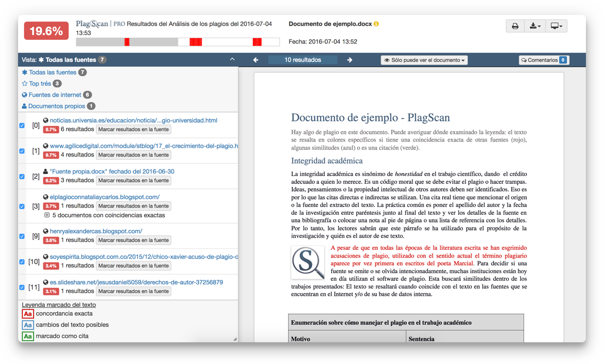Open the screen view mode dropdown
Screen dimensions: 604x364
point(556,26)
